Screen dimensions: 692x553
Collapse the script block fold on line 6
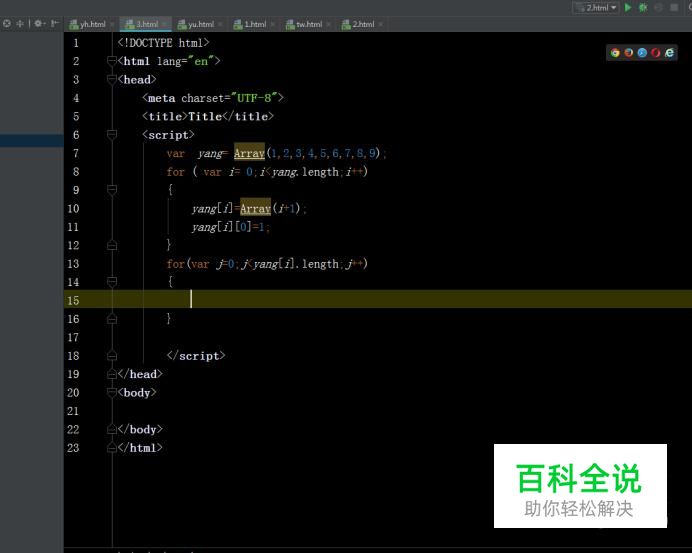112,135
